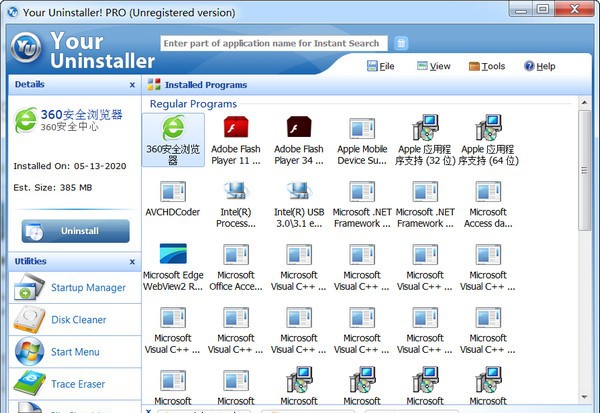Open the View menu
The height and width of the screenshot is (413, 600).
[x=434, y=66]
